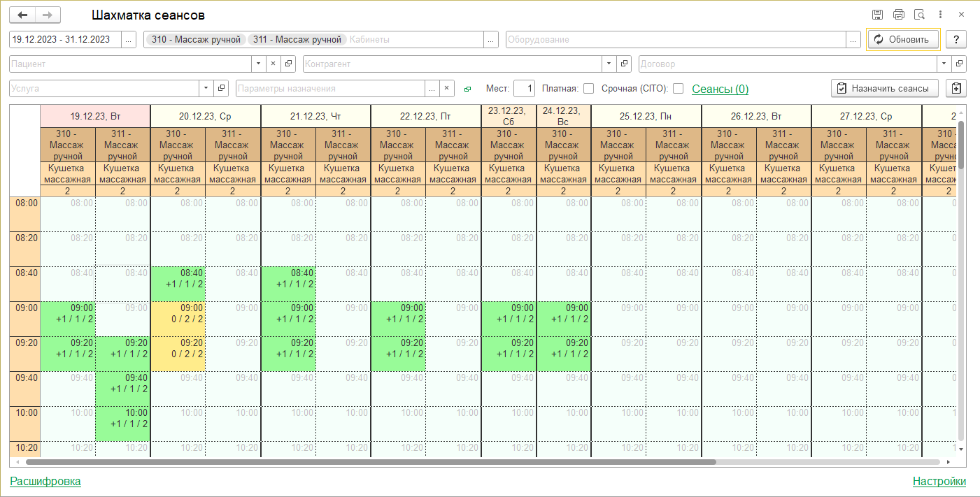980x497 pixels.
Task: Click the horizontal scrollbar under the schedule grid
Action: point(371,462)
